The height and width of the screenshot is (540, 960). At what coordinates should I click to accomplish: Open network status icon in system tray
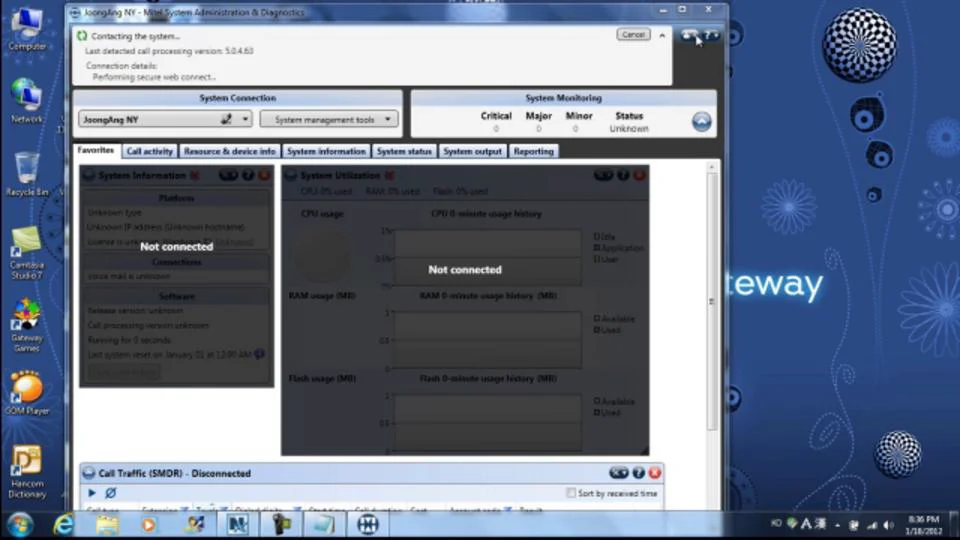pyautogui.click(x=872, y=525)
